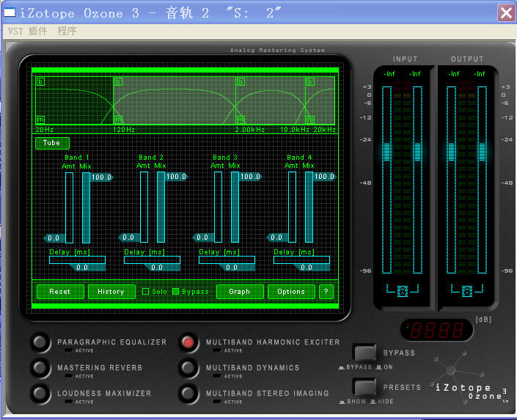Toggle the module Bypass checkbox
This screenshot has width=517, height=420.
pos(176,292)
